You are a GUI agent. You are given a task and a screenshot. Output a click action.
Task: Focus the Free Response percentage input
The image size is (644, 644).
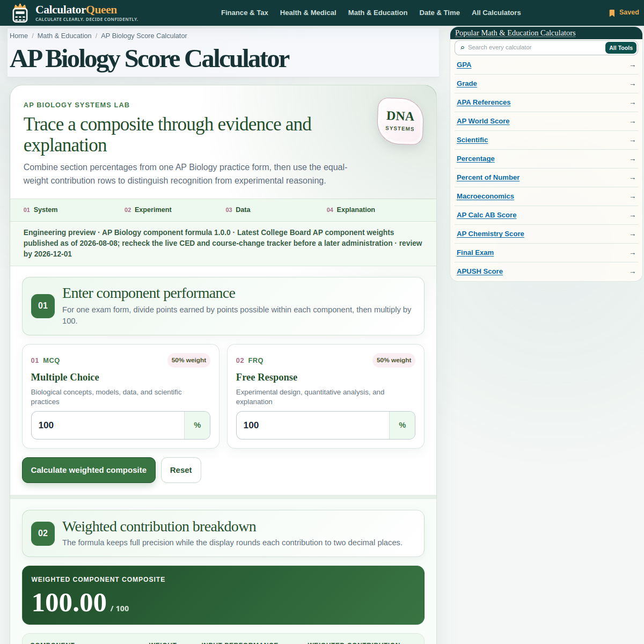[x=313, y=426]
